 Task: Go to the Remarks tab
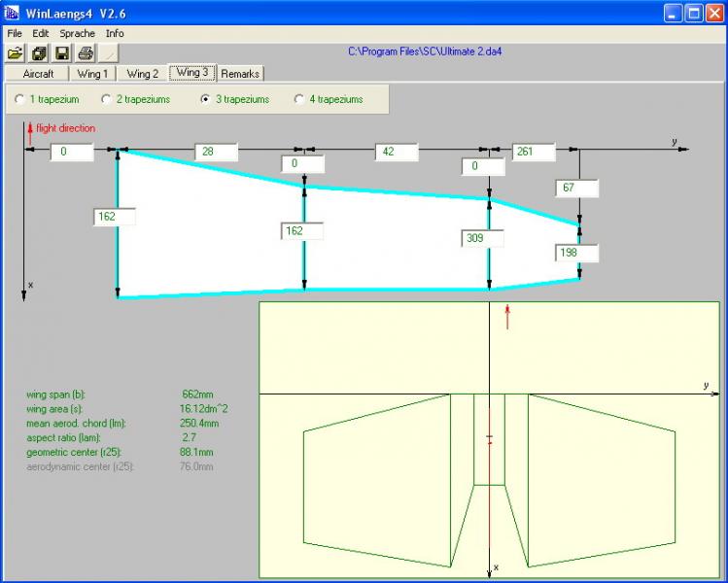pos(240,74)
